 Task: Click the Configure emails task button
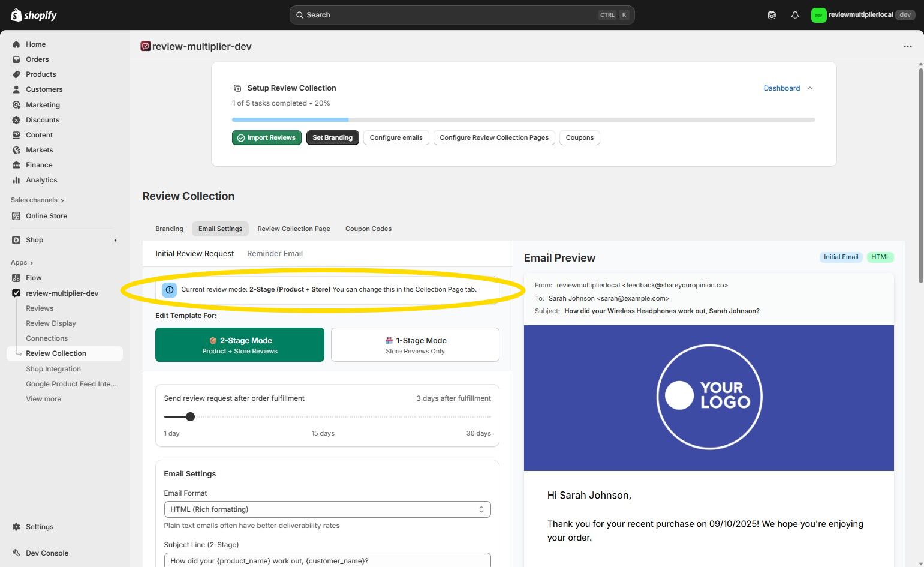[x=396, y=138]
